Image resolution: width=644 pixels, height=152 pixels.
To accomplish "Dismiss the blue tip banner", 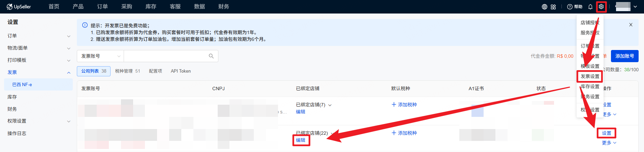I will 631,25.
